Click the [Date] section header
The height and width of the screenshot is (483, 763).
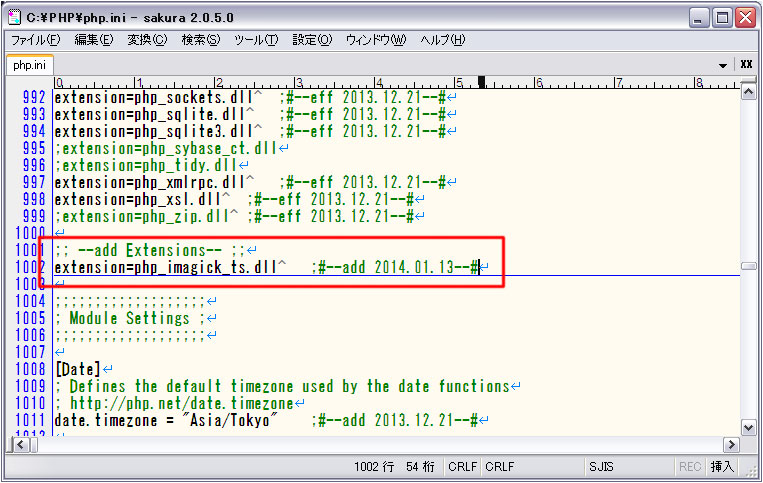point(78,370)
